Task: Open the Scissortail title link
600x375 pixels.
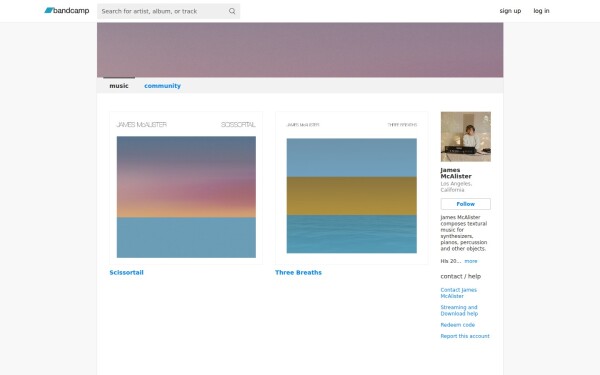Action: click(x=126, y=272)
